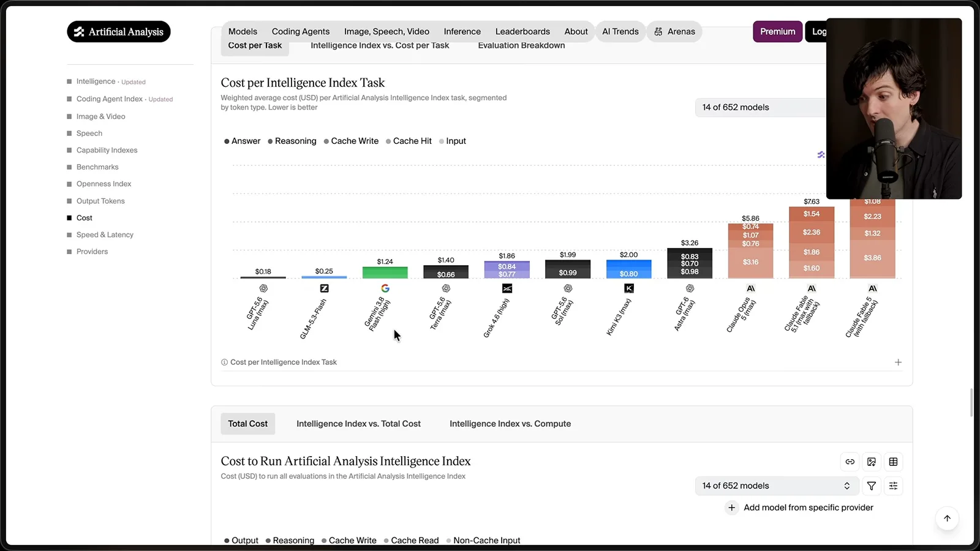Download image icon for Cost to Run chart

pyautogui.click(x=872, y=462)
